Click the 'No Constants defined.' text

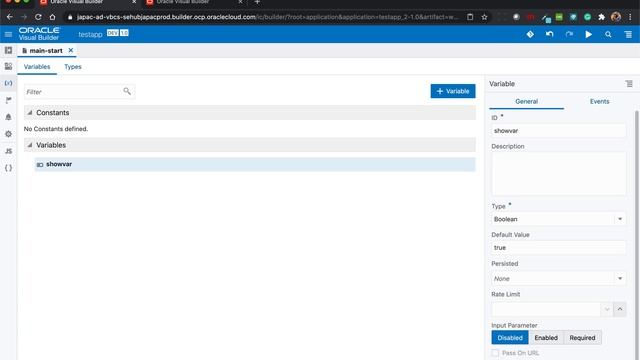[56, 129]
